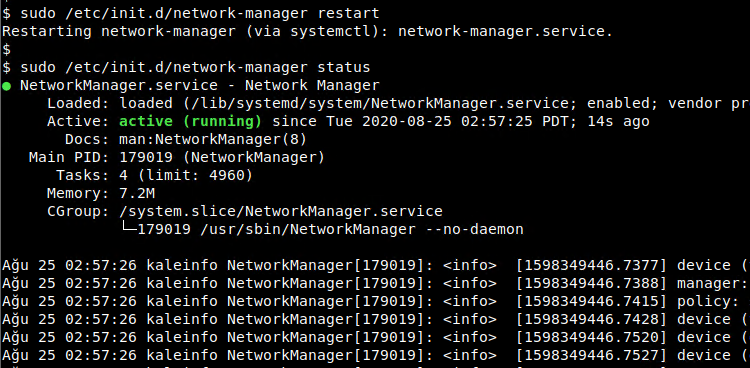
Task: Click the 'Tasks: 4 (limit: 4960)' line
Action: [x=154, y=176]
